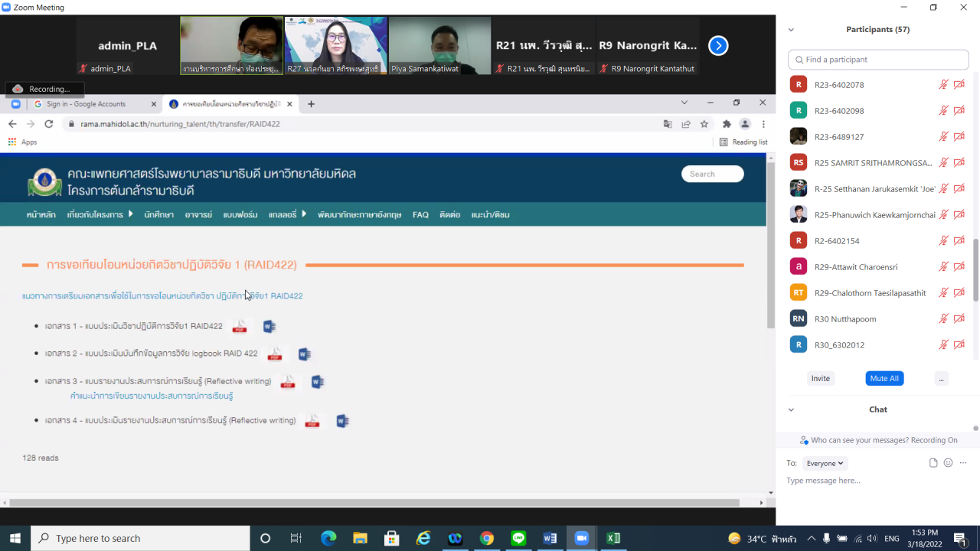
Task: Open Microsoft Word from the taskbar
Action: click(x=549, y=538)
